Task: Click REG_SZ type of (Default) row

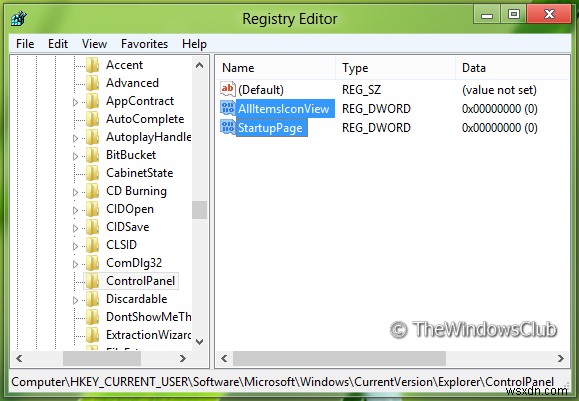Action: [361, 90]
